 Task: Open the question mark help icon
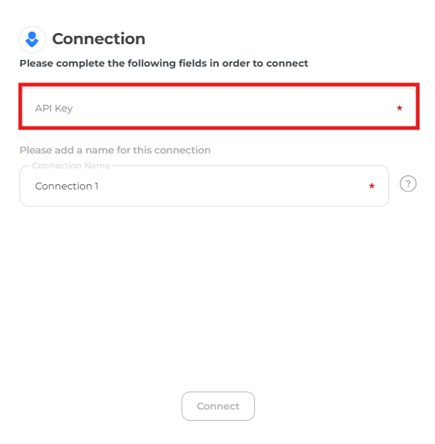click(408, 184)
